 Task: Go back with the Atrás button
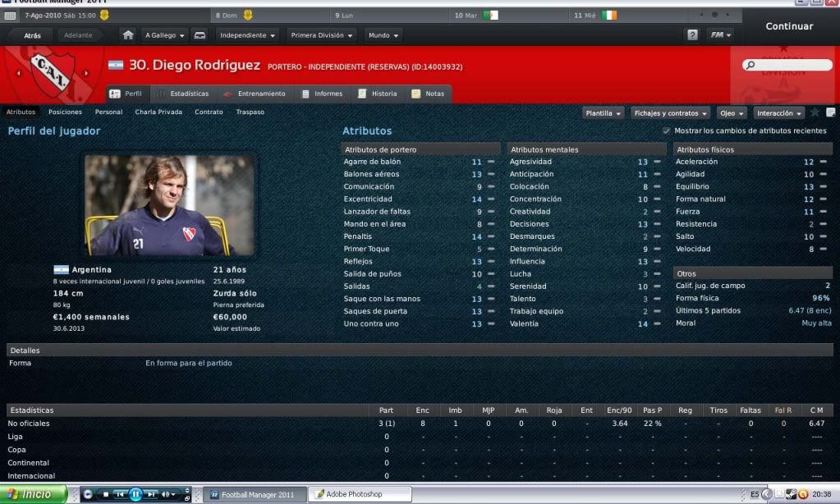(x=32, y=35)
